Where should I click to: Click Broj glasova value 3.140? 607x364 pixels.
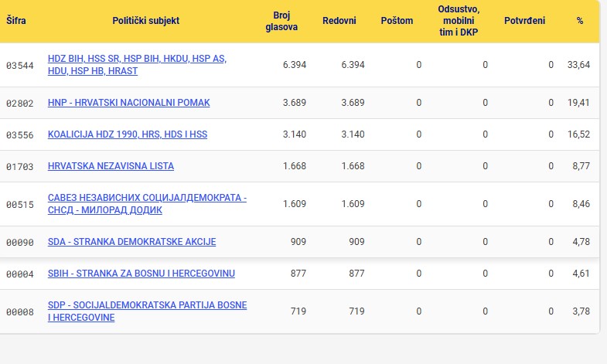coord(294,134)
